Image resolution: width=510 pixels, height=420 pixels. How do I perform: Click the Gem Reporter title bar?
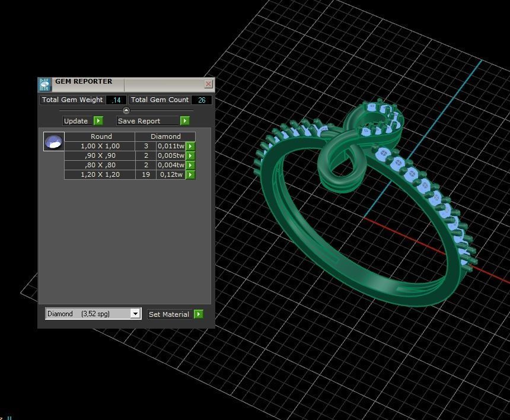(126, 85)
